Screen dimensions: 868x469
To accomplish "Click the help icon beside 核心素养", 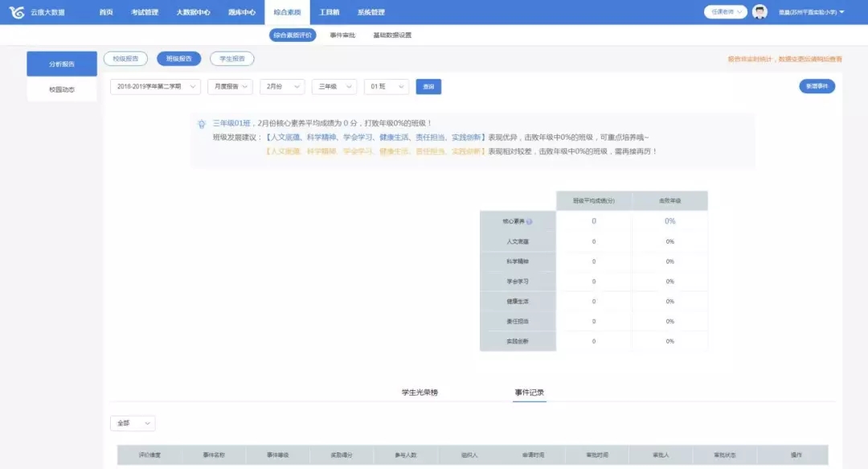I will tap(530, 221).
